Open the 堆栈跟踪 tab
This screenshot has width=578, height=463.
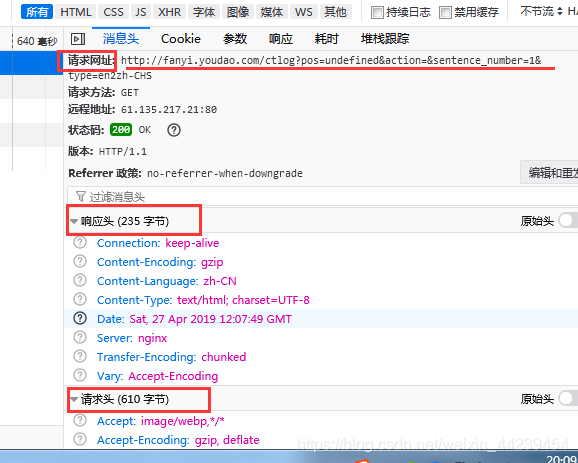point(385,39)
